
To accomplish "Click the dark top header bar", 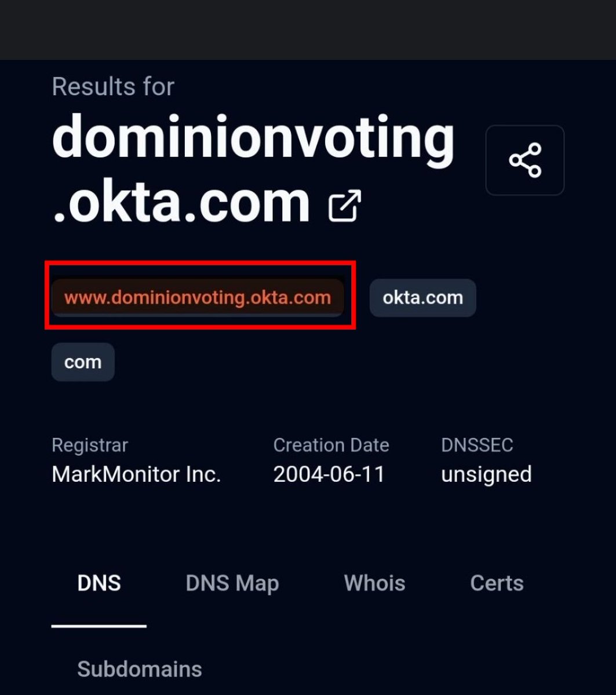I will [x=308, y=29].
